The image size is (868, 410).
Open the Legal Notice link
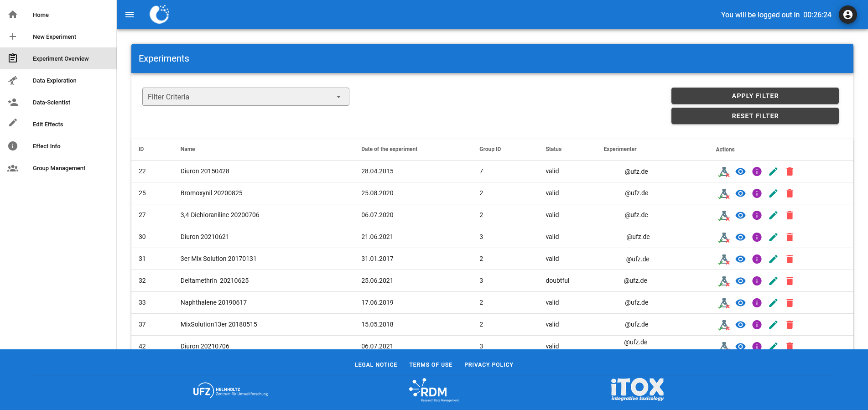pos(376,365)
